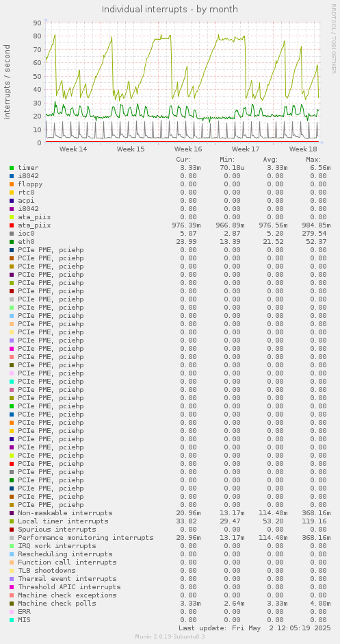The image size is (340, 644).
Task: Click the Machine check polls label
Action: click(x=57, y=603)
